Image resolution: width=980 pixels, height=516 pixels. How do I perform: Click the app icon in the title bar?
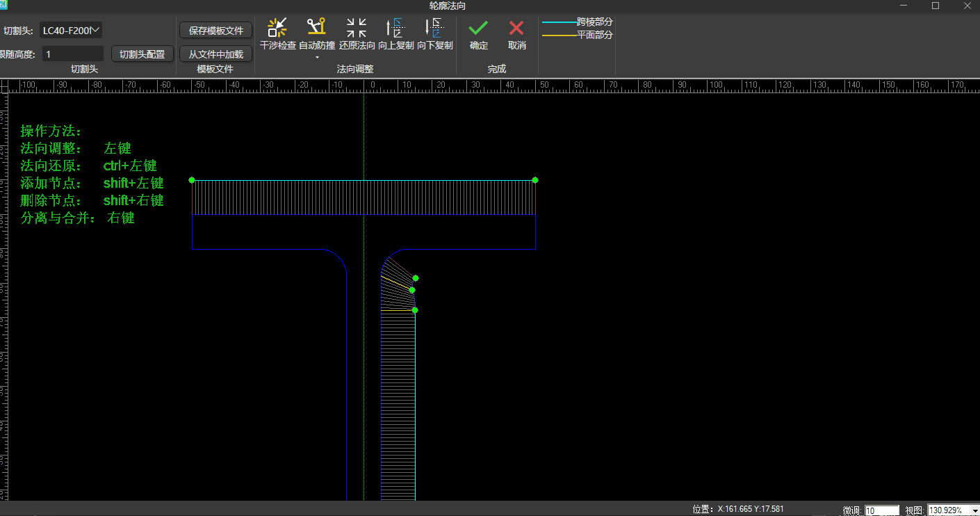point(3,5)
